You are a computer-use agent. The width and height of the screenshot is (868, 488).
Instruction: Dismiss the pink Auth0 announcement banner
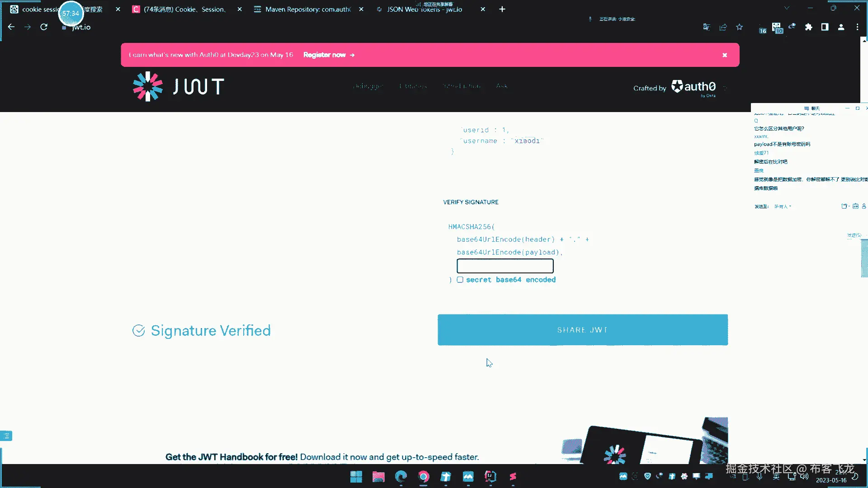(x=725, y=55)
